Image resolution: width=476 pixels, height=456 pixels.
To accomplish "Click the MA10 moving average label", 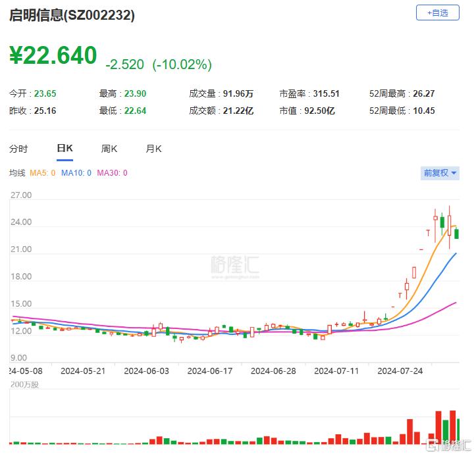I will point(76,173).
